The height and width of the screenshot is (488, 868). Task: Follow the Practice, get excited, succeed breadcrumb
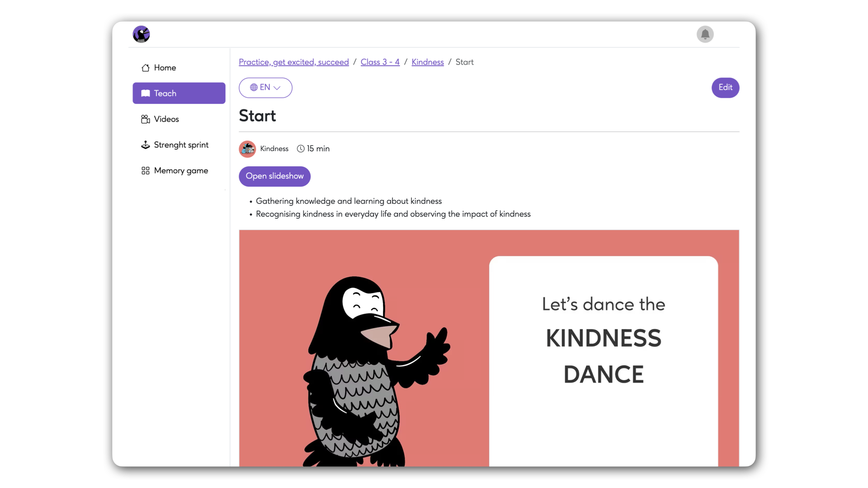293,62
